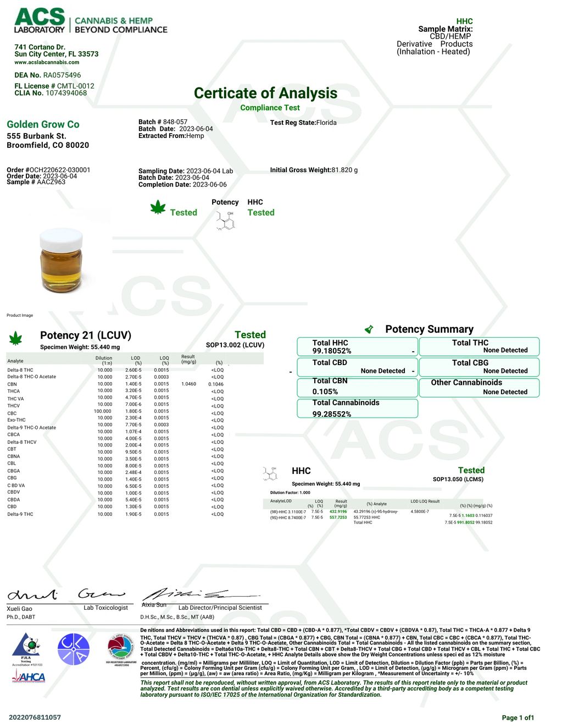This screenshot has width=562, height=728.
Task: Select the Total Cannabinoids 99.28552% box
Action: point(357,408)
